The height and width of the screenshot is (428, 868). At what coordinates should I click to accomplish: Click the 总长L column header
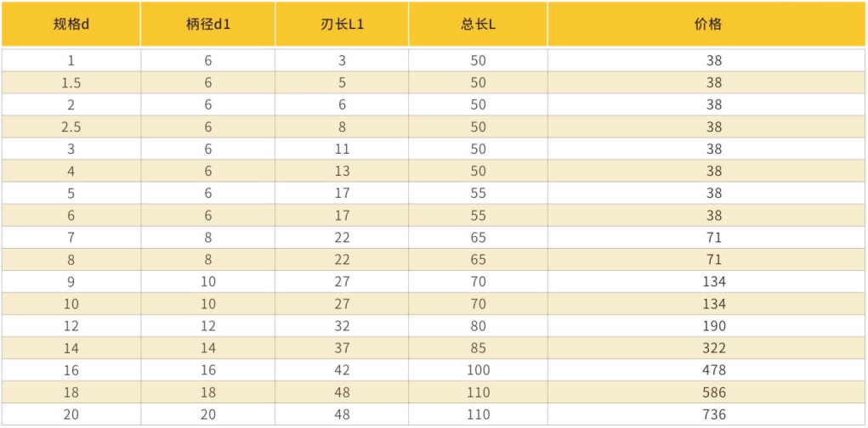[x=479, y=25]
